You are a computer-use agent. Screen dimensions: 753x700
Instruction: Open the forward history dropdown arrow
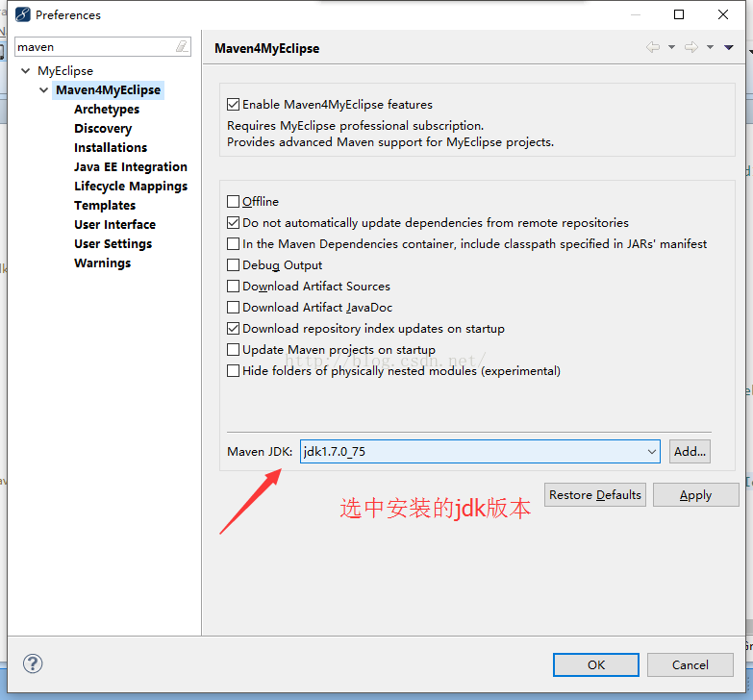pos(710,47)
